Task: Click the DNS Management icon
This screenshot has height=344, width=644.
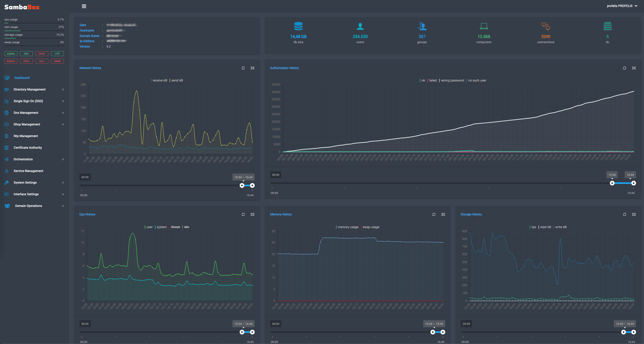Action: 6,113
